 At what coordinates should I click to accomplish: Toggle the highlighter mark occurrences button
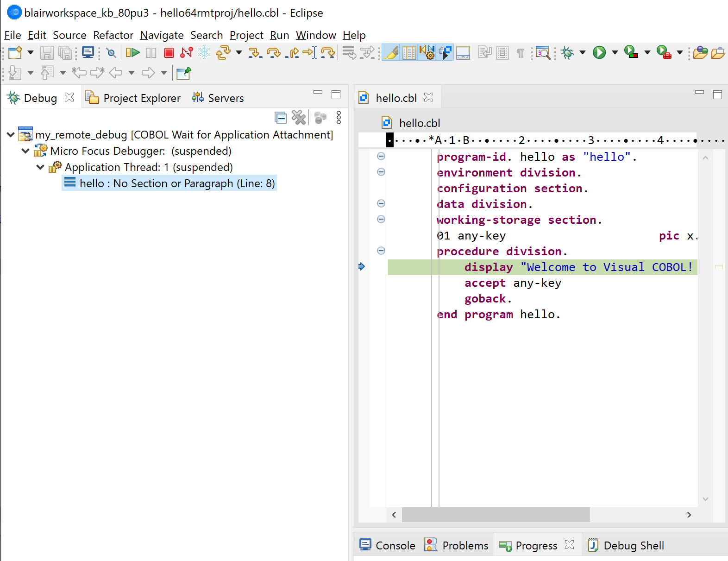coord(391,53)
